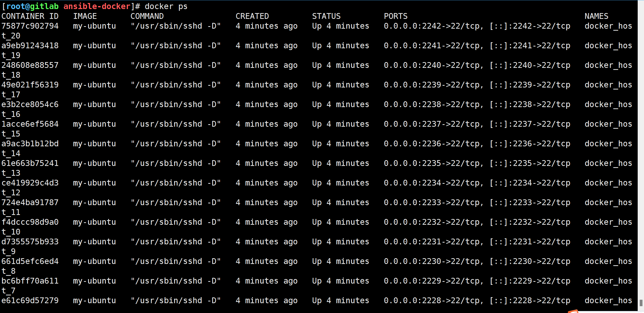Click container ID 61e663b75241

pyautogui.click(x=30, y=163)
